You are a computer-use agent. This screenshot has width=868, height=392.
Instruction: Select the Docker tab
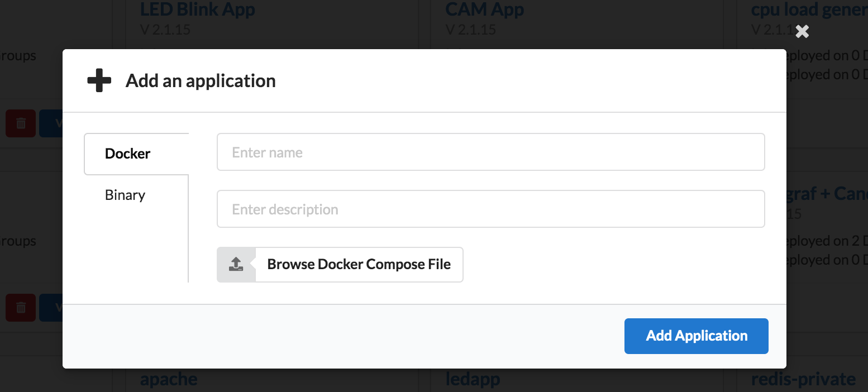(136, 154)
